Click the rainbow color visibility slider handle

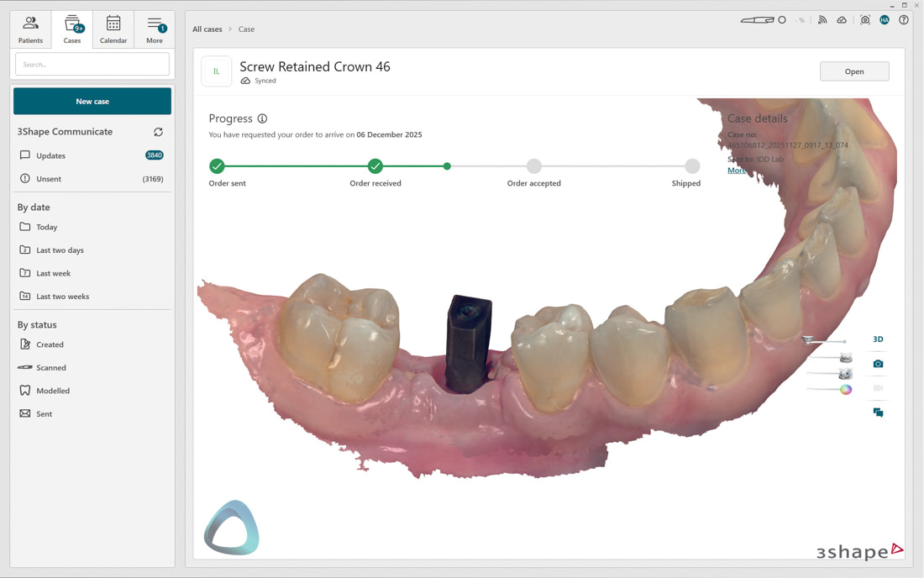pos(845,389)
